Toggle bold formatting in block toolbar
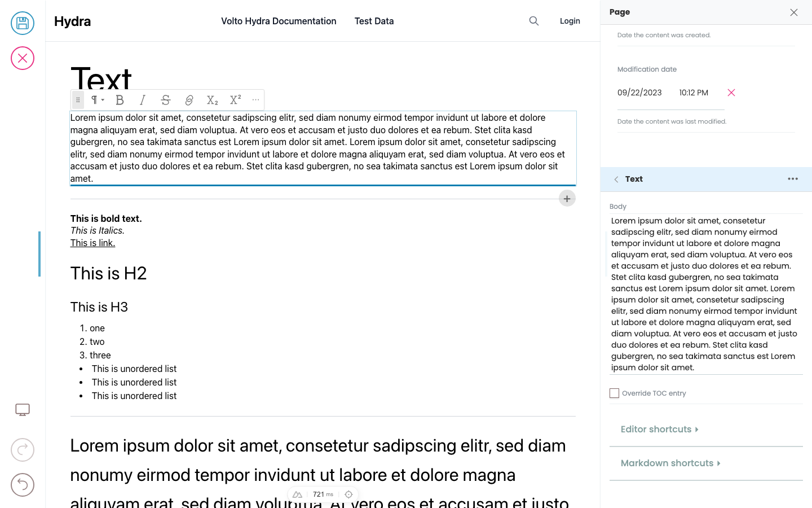Image resolution: width=812 pixels, height=508 pixels. [120, 100]
